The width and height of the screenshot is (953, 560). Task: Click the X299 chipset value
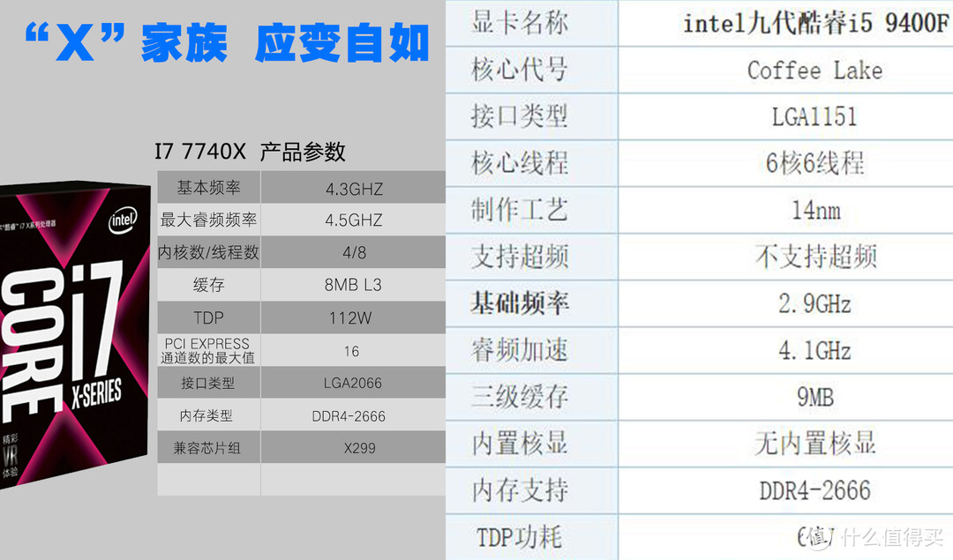coord(359,448)
